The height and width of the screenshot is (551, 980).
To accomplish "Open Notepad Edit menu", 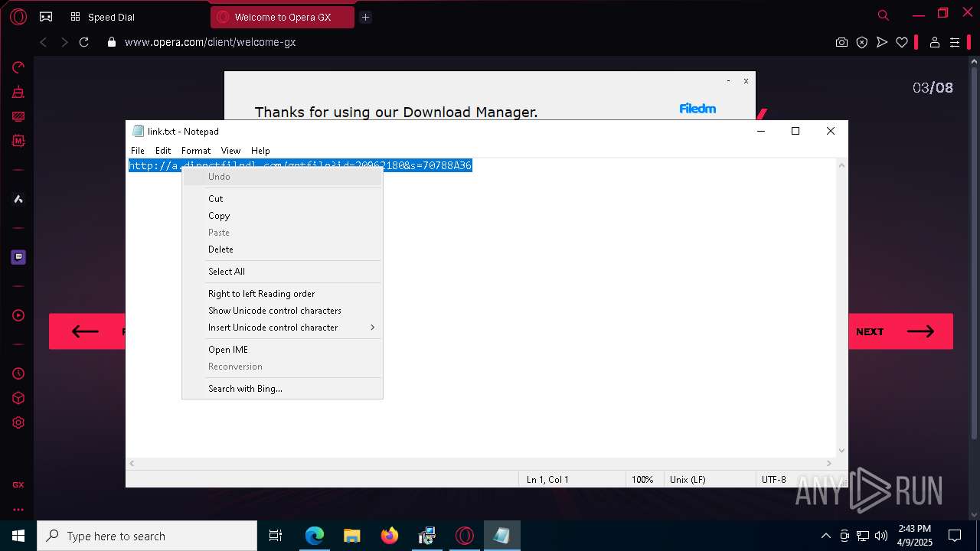I will [163, 151].
